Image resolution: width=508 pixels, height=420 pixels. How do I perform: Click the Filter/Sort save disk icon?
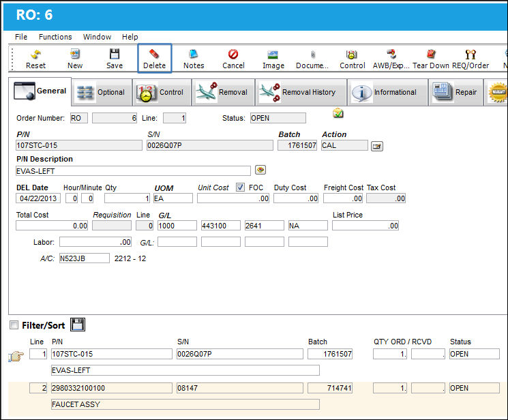(78, 325)
